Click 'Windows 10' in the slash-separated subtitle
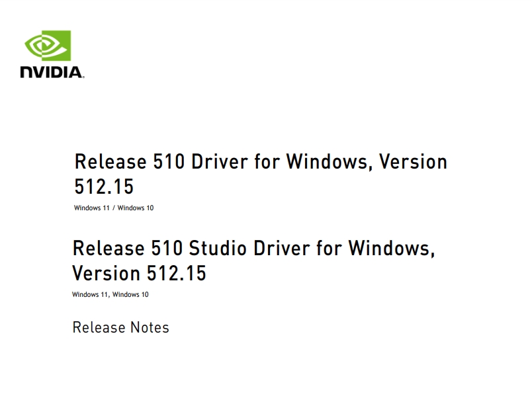532x402 pixels. pyautogui.click(x=136, y=208)
